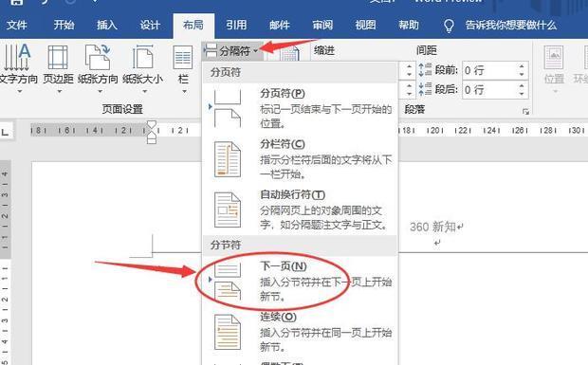The image size is (588, 365).
Task: Click the 自动换行符 wrap break icon
Action: (228, 210)
